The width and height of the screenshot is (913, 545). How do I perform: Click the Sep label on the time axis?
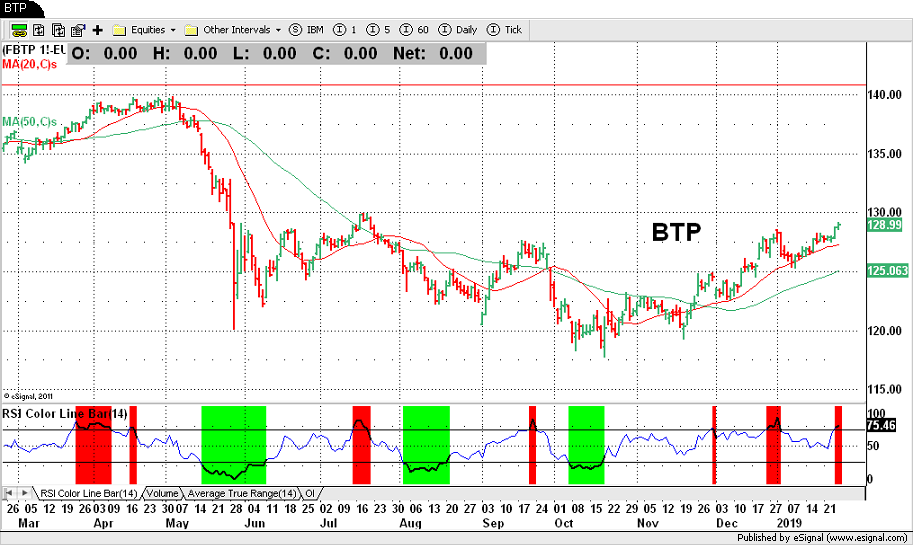tap(493, 523)
